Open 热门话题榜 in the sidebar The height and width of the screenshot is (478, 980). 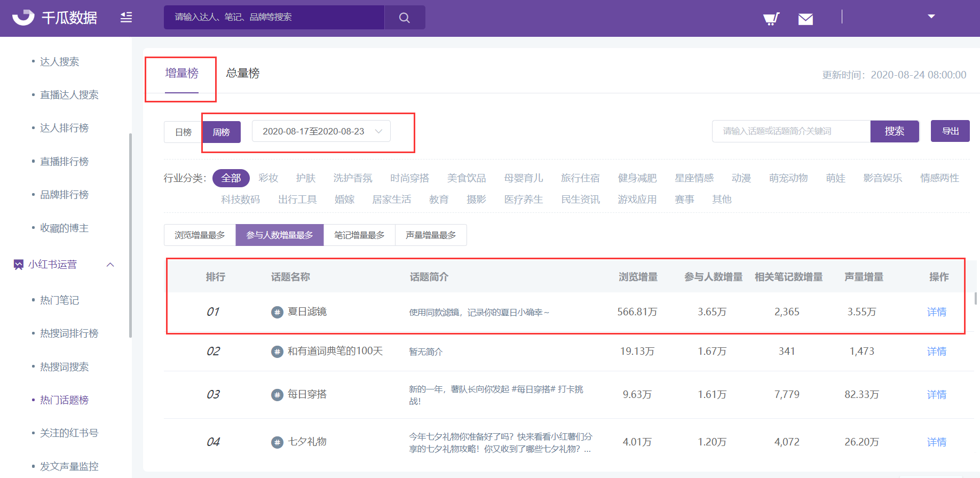[64, 400]
